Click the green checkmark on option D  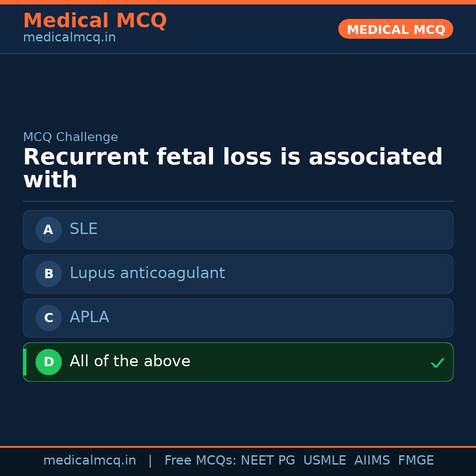438,362
